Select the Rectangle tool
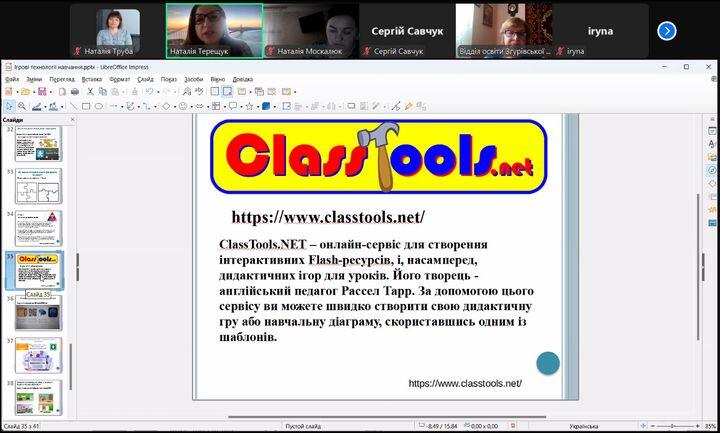The width and height of the screenshot is (720, 433). coord(86,107)
